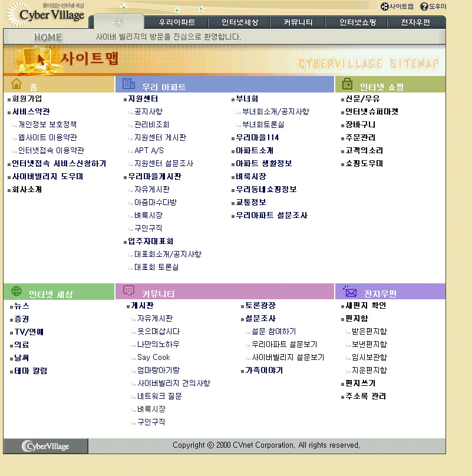The height and width of the screenshot is (476, 472).
Task: Open the 아파트소개 link
Action: click(x=255, y=151)
